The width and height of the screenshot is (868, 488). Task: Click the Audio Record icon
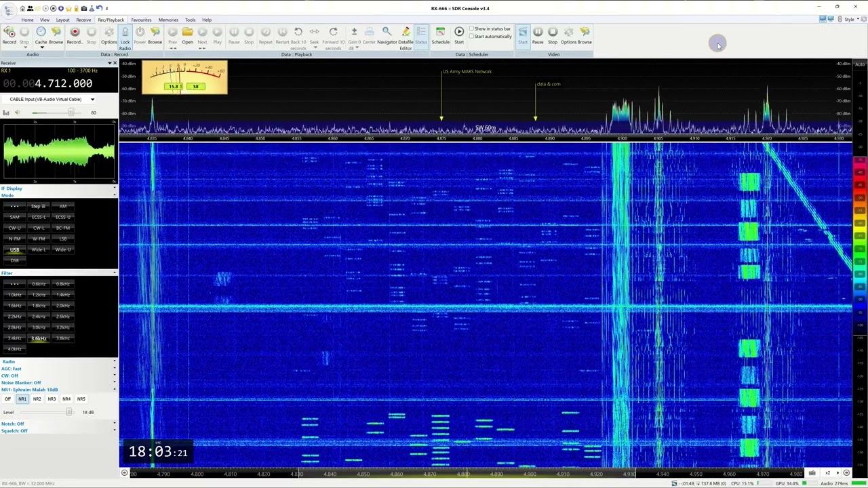(x=9, y=35)
